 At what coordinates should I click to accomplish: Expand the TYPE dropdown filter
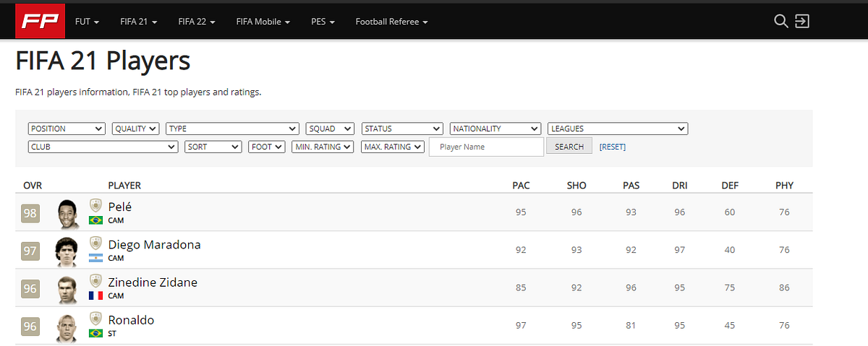pyautogui.click(x=232, y=129)
